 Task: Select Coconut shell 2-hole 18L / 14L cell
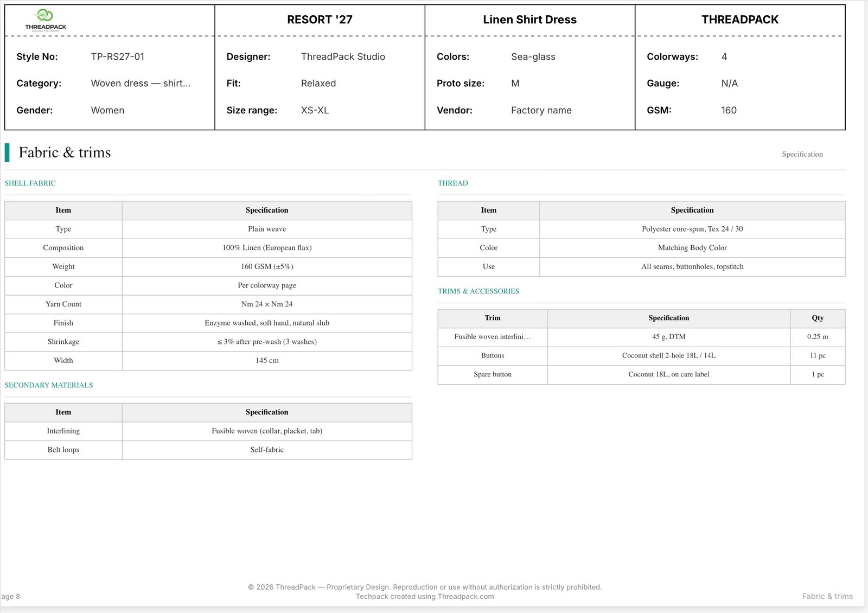(x=668, y=356)
